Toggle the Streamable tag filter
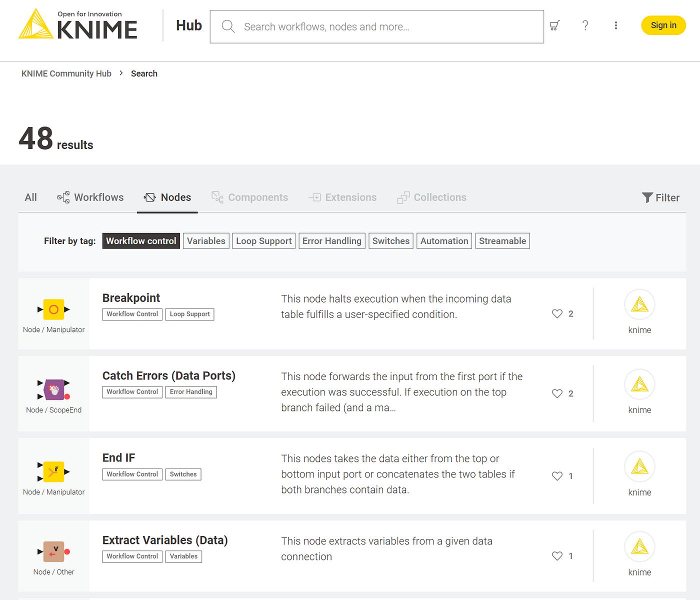 point(502,241)
